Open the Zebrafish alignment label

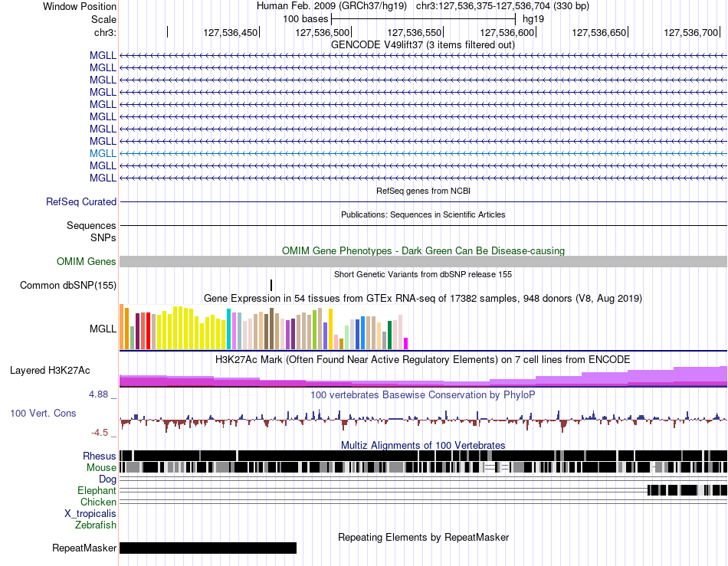point(96,525)
